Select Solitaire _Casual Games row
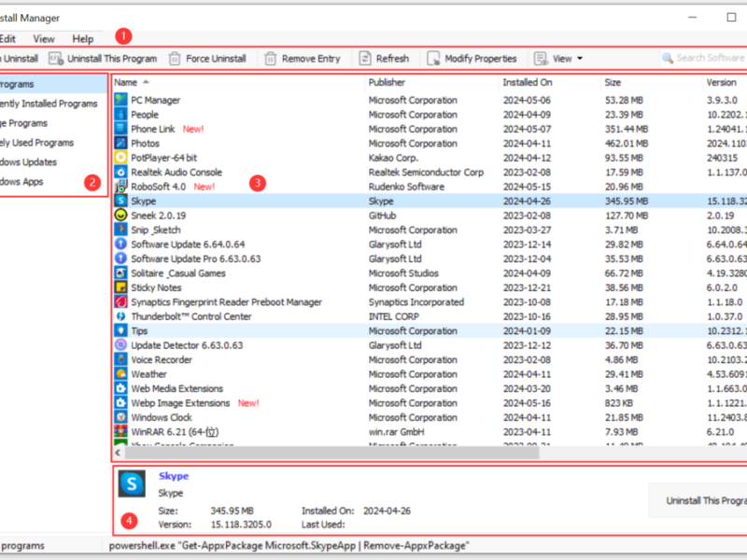Image resolution: width=747 pixels, height=560 pixels. pos(430,273)
